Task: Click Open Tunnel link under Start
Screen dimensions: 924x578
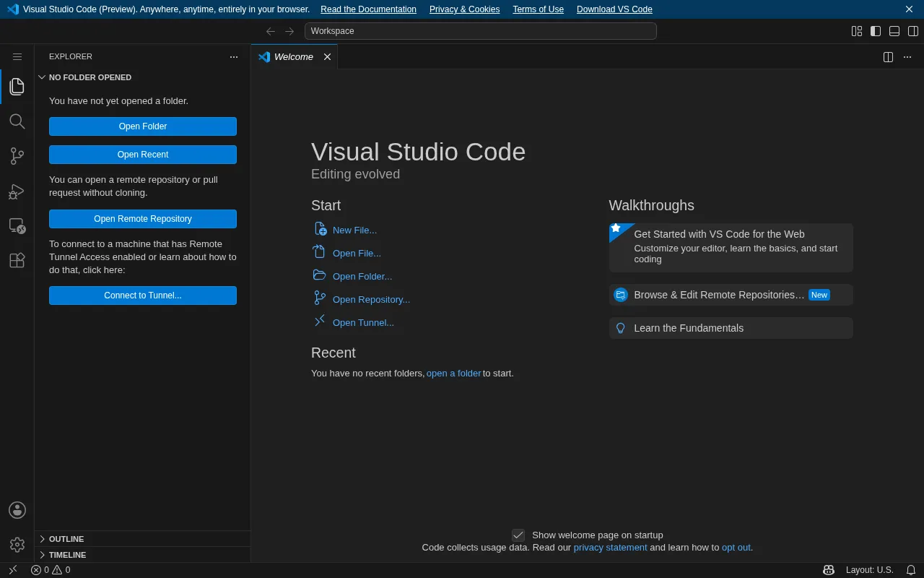Action: (x=363, y=322)
